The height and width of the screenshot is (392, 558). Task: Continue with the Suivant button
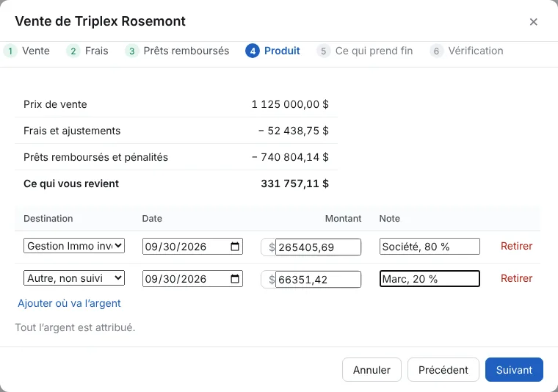pyautogui.click(x=514, y=369)
